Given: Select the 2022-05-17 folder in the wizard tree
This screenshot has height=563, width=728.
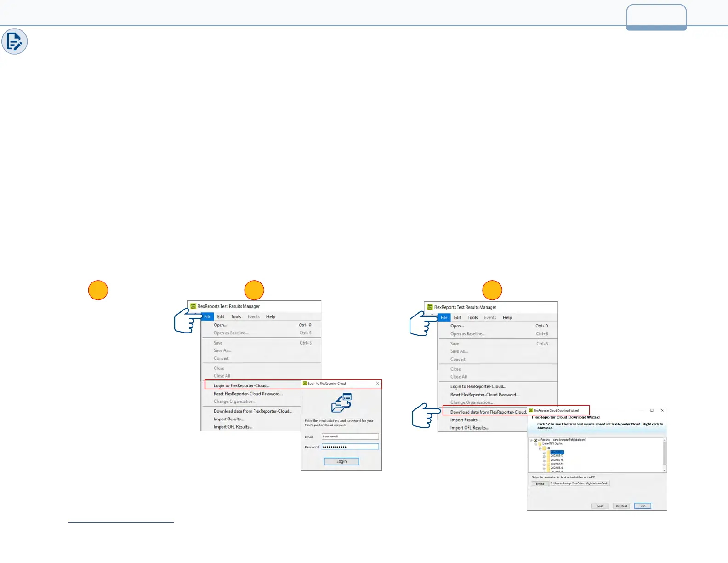Looking at the screenshot, I should point(557,464).
